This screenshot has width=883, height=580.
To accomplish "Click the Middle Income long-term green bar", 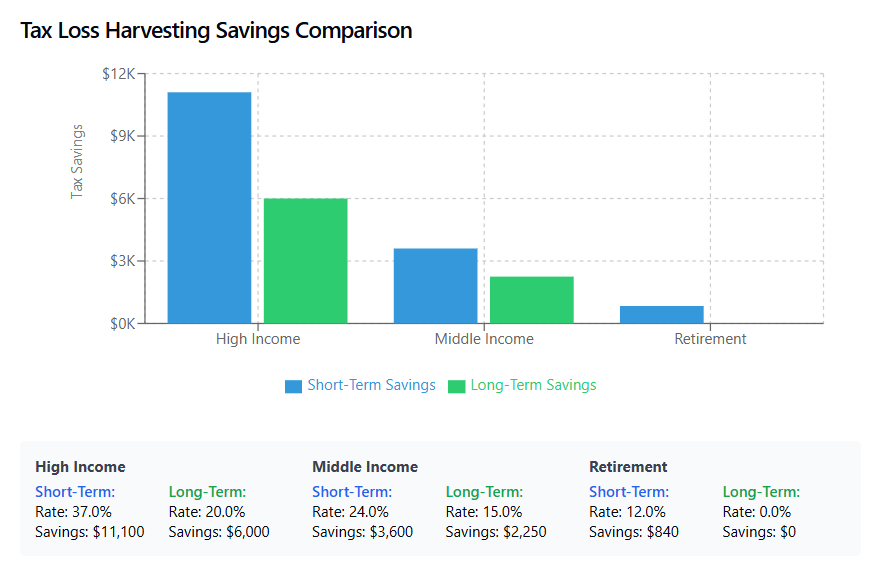I will 531,299.
